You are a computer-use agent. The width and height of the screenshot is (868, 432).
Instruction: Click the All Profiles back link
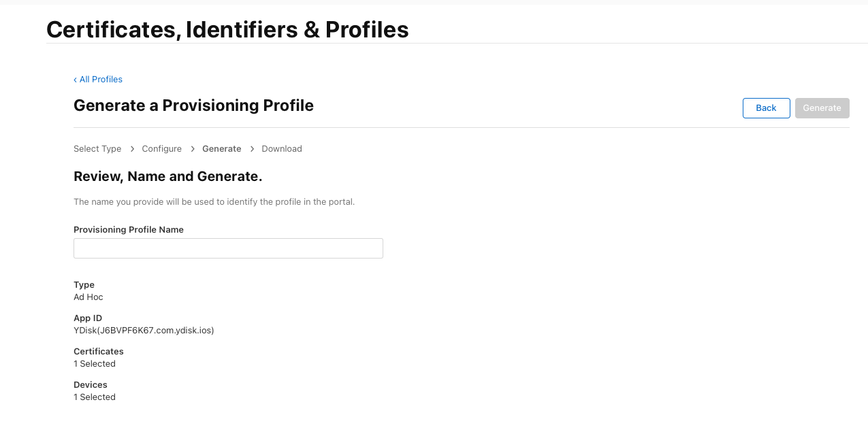tap(101, 80)
